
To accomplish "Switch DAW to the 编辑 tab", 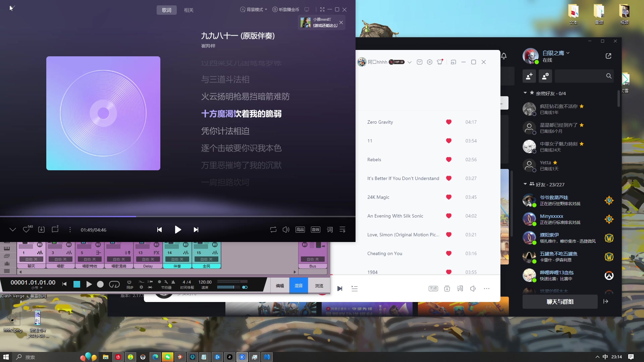I will [280, 286].
